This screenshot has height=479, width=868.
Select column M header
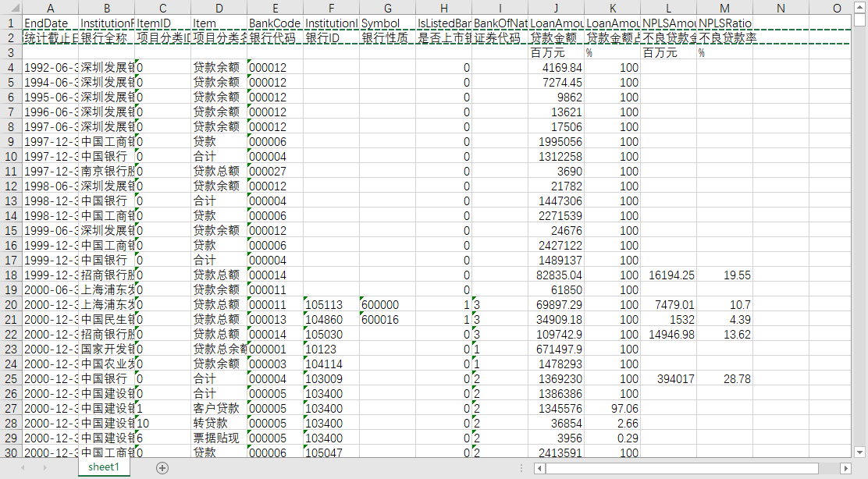click(724, 8)
